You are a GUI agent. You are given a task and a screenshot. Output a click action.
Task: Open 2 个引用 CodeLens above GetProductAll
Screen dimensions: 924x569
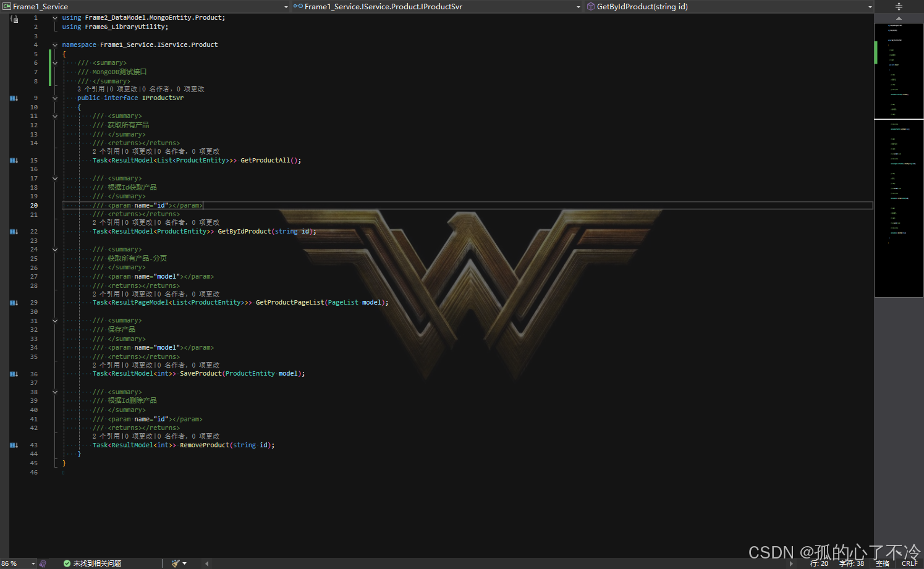(x=106, y=151)
